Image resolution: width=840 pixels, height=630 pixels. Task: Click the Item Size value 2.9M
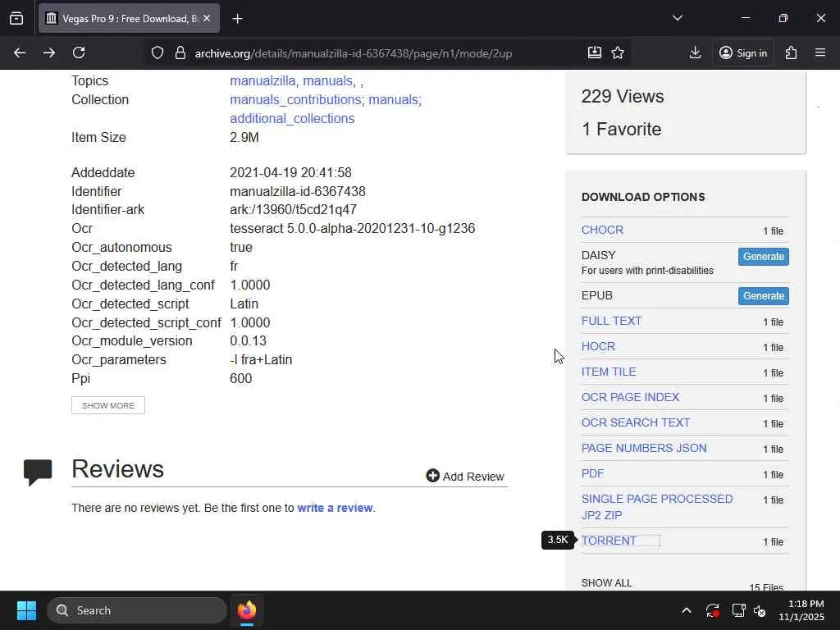[244, 137]
